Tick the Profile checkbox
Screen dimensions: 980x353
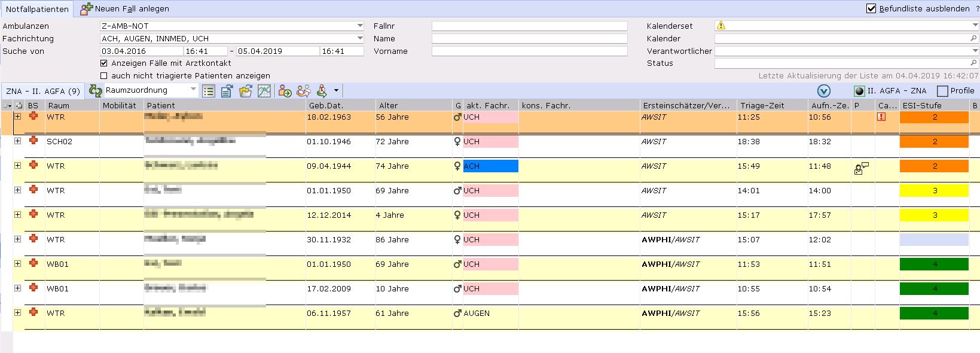[942, 91]
